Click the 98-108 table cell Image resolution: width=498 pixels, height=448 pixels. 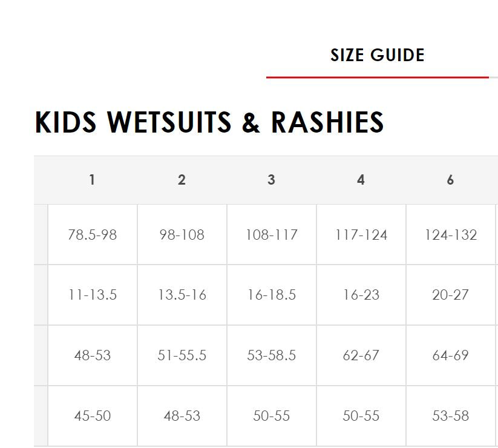tap(182, 234)
